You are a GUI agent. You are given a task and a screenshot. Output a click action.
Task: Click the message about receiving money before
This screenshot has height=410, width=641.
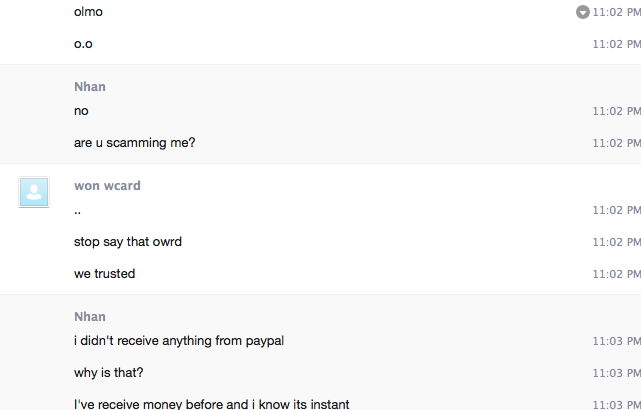(x=211, y=404)
